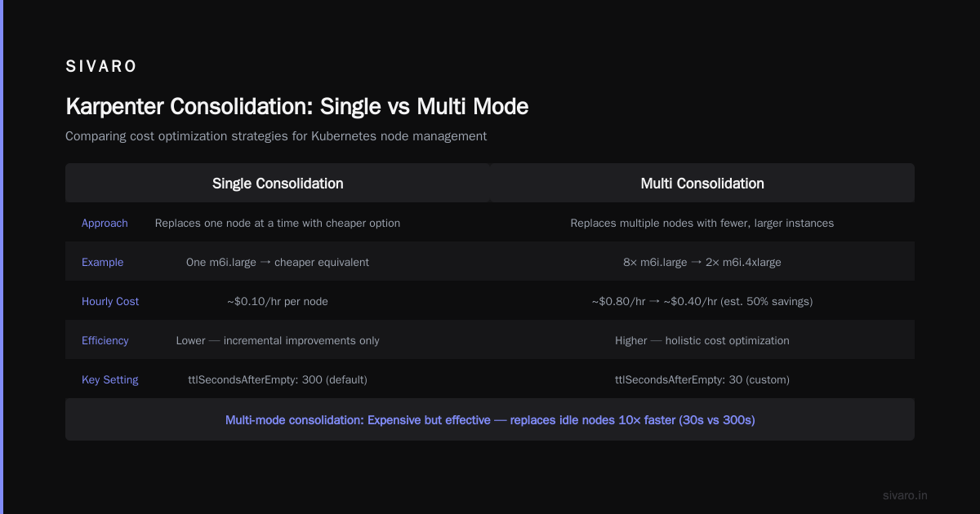Screen dimensions: 980x514
Task: Click the 50% savings hourly cost cell
Action: click(702, 301)
